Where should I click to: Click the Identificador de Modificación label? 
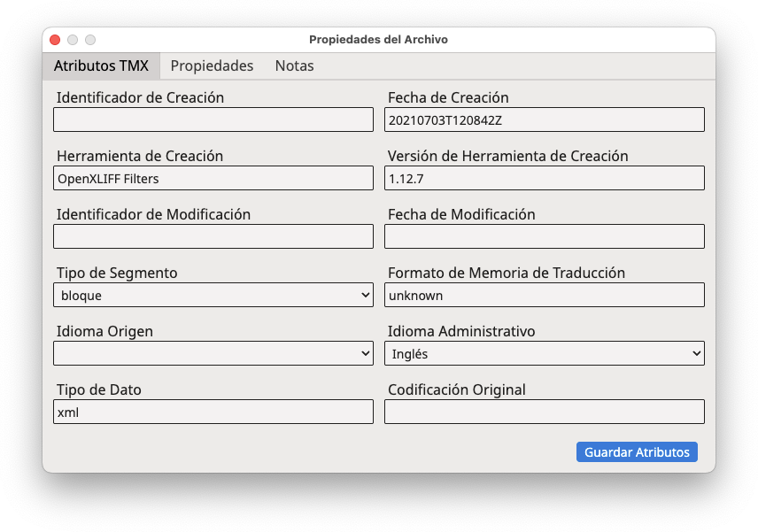pos(154,214)
